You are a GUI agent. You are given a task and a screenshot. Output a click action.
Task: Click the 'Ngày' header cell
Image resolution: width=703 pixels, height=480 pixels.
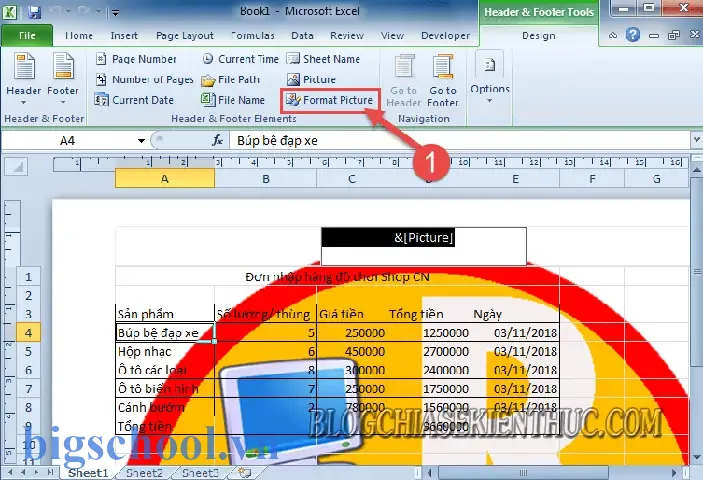pyautogui.click(x=516, y=314)
